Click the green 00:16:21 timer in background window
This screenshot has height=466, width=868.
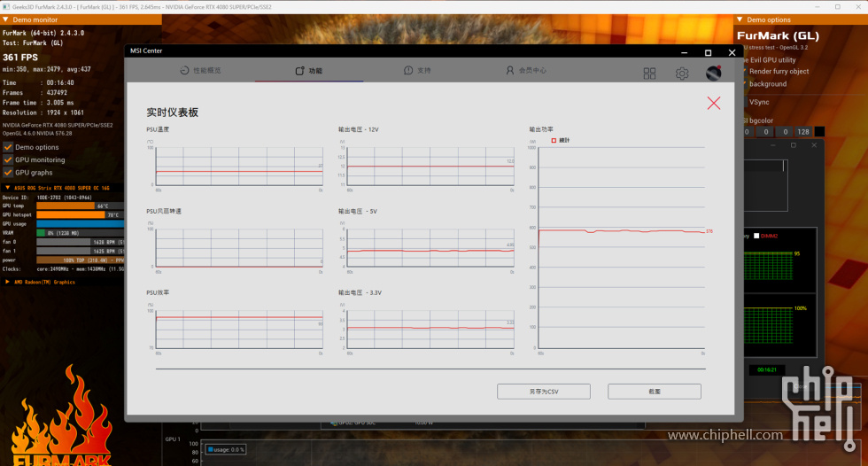(x=767, y=369)
